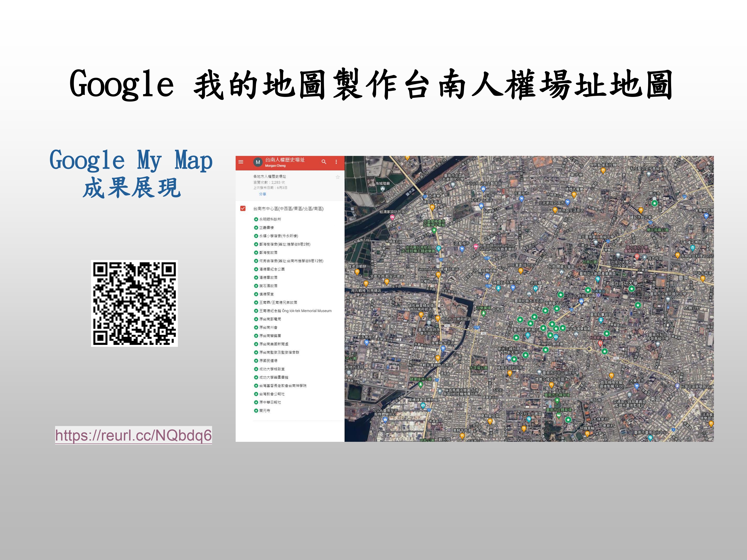
Task: Click the round M profile avatar
Action: (258, 162)
